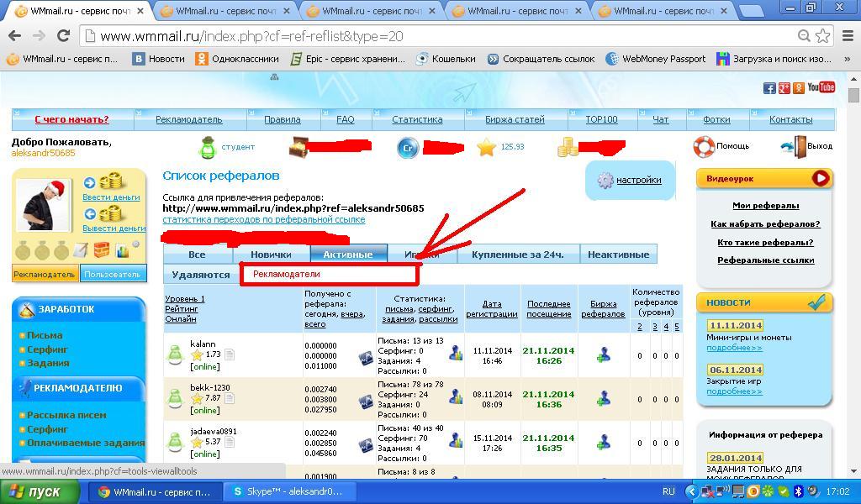861x504 pixels.
Task: Click the Chrome menu button
Action: coord(846,36)
